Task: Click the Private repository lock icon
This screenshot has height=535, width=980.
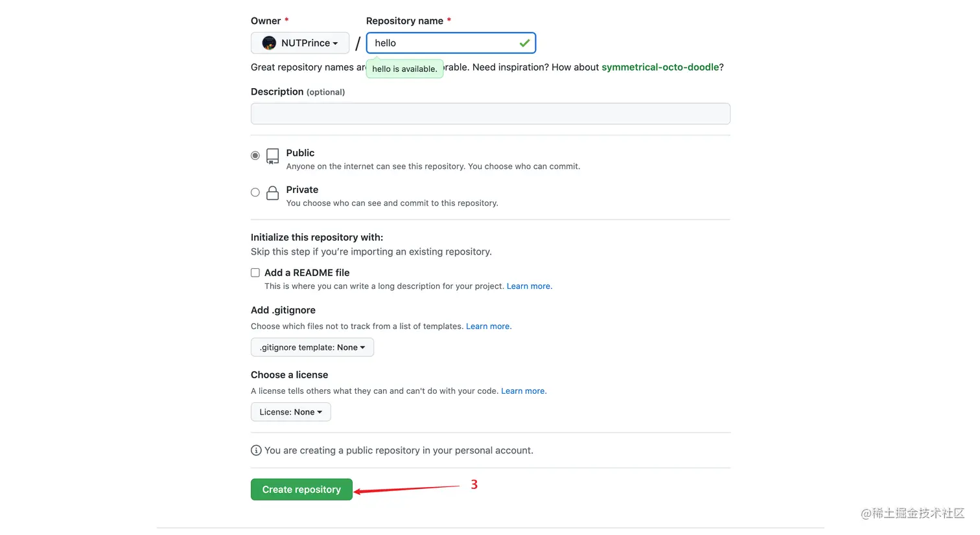Action: point(273,193)
